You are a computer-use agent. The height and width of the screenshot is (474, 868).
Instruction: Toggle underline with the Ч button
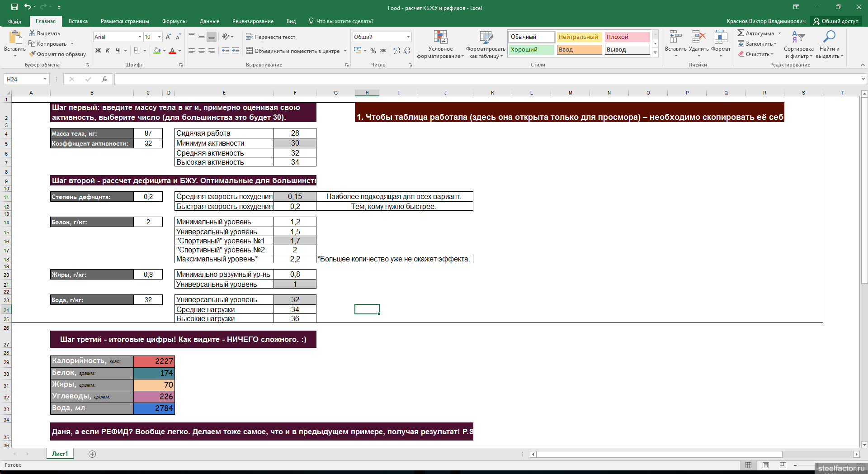click(118, 51)
